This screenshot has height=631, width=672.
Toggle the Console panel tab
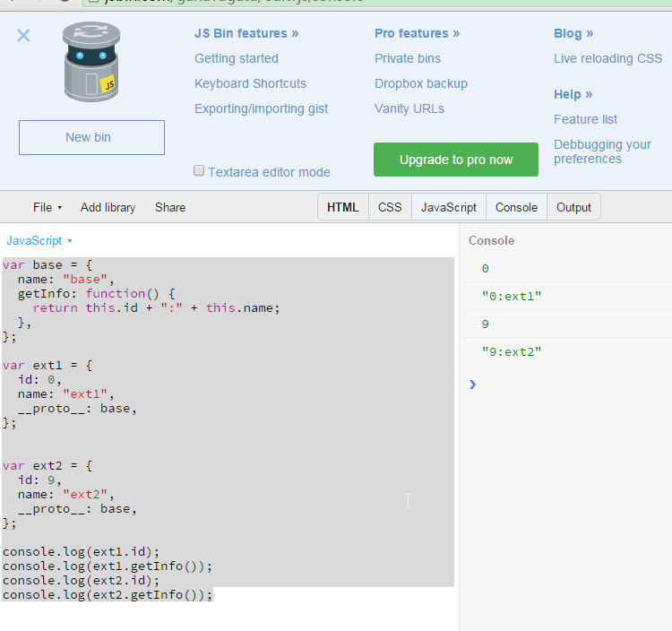[516, 207]
